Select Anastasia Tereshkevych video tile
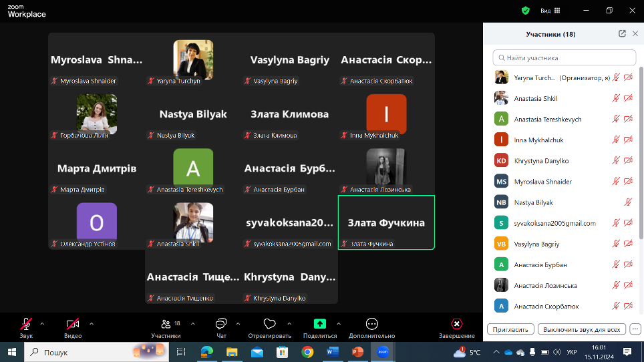Image resolution: width=644 pixels, height=362 pixels. tap(193, 168)
